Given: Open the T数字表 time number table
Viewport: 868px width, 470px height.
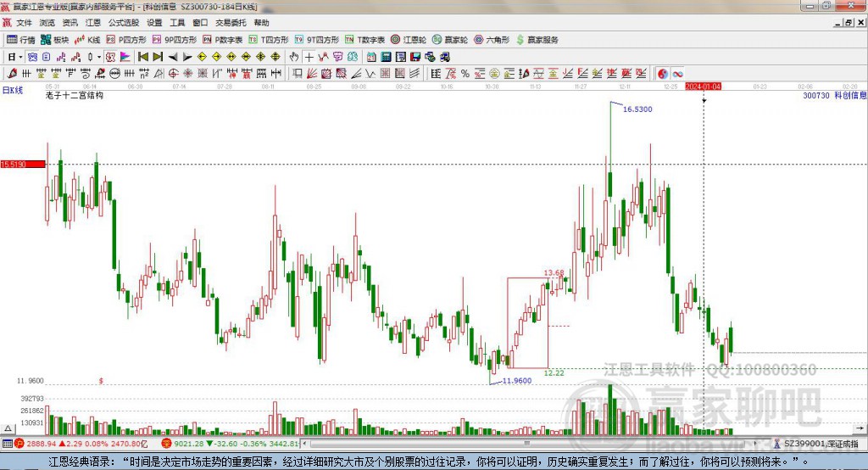Looking at the screenshot, I should [x=364, y=39].
